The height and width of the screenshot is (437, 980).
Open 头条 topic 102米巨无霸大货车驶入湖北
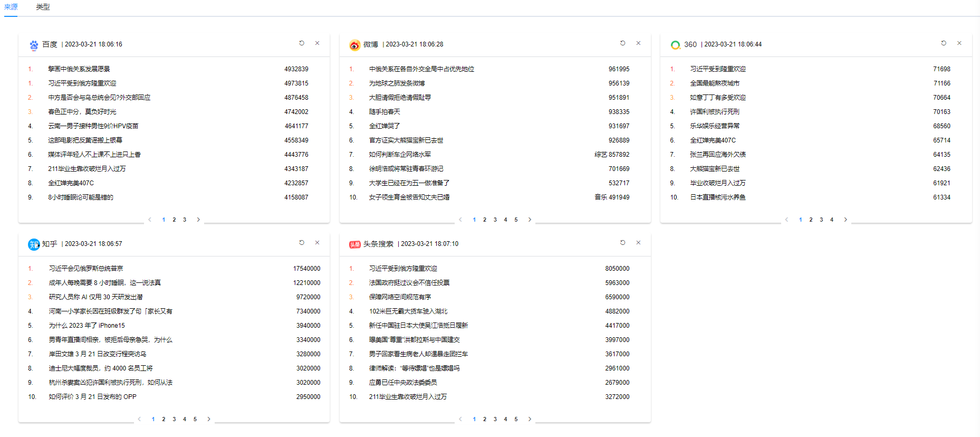click(408, 311)
